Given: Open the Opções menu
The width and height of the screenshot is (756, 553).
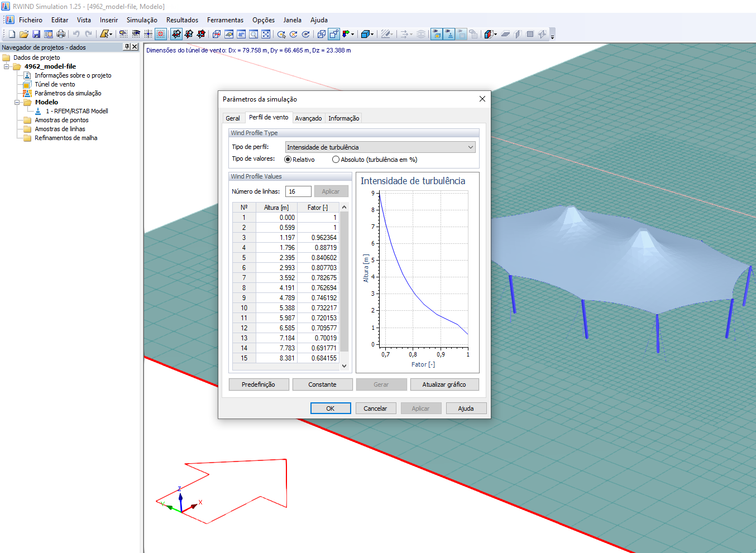Looking at the screenshot, I should 264,20.
